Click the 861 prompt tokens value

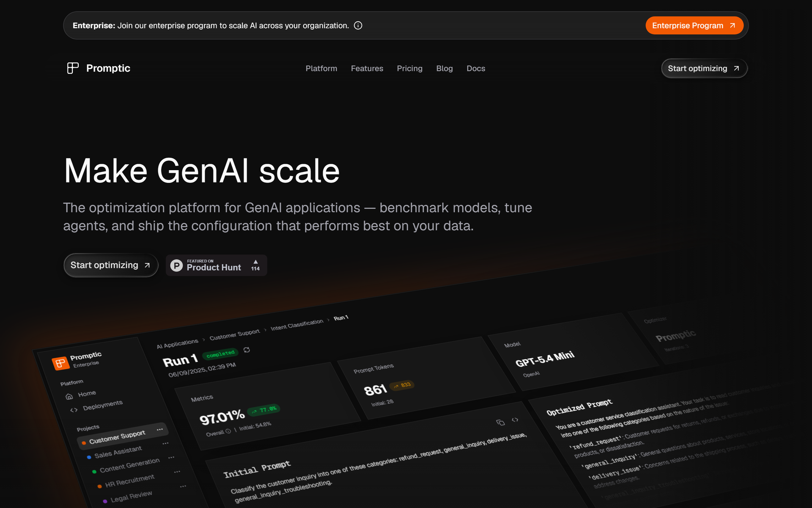tap(375, 390)
